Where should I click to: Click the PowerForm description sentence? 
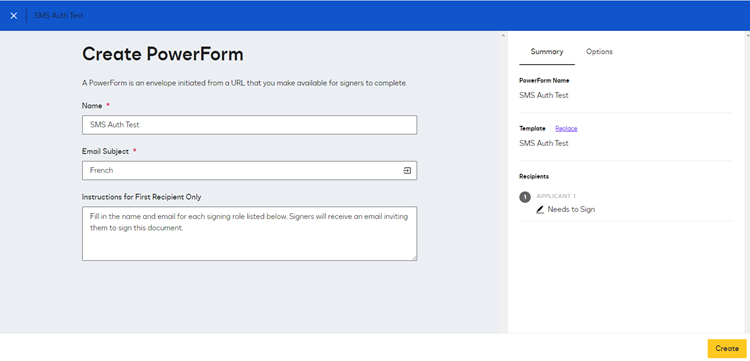pos(244,83)
